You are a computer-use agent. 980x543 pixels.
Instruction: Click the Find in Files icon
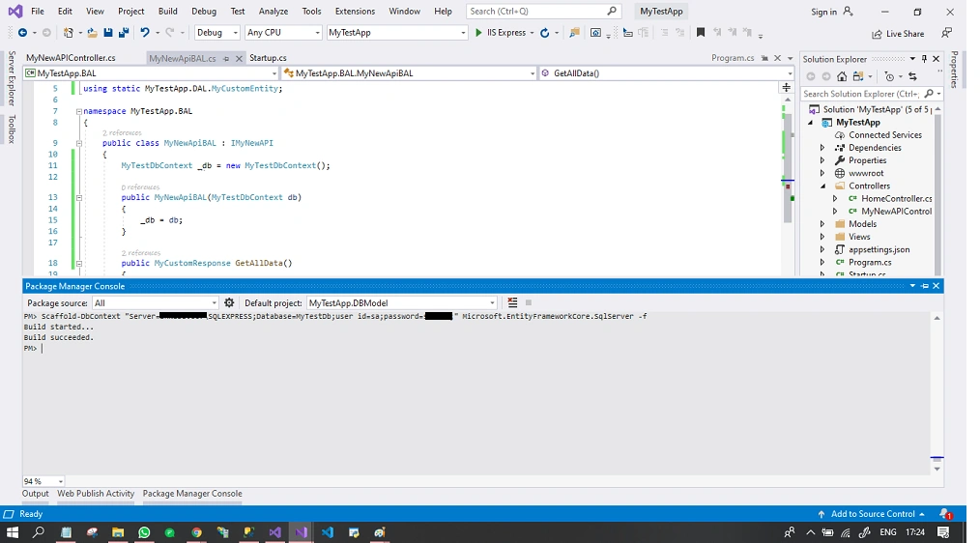pyautogui.click(x=574, y=33)
